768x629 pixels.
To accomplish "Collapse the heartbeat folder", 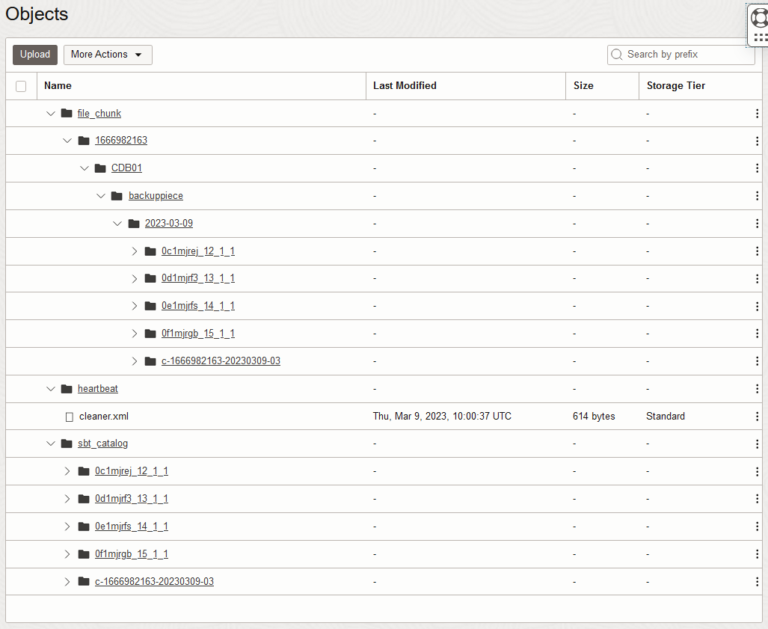I will (x=51, y=389).
